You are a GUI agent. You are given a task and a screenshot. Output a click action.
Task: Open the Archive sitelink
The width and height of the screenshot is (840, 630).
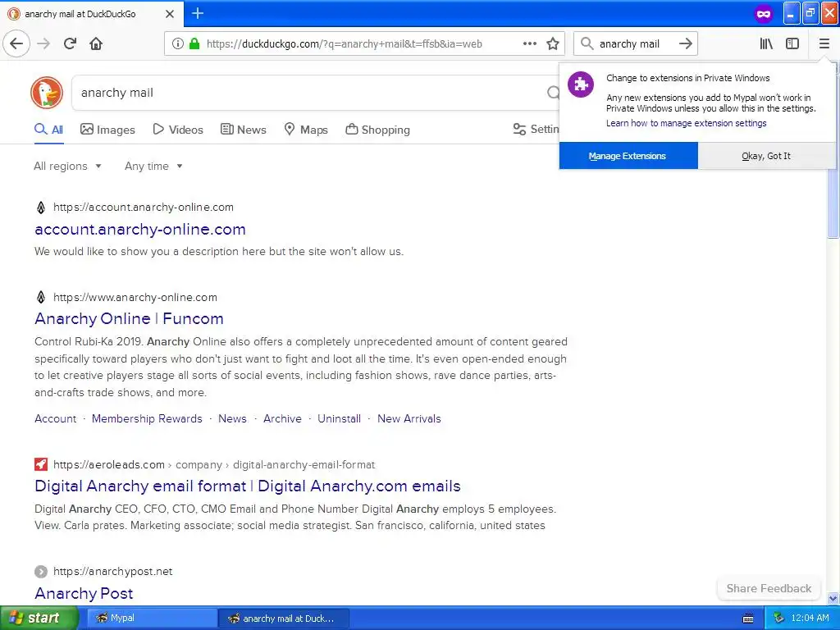pos(282,418)
